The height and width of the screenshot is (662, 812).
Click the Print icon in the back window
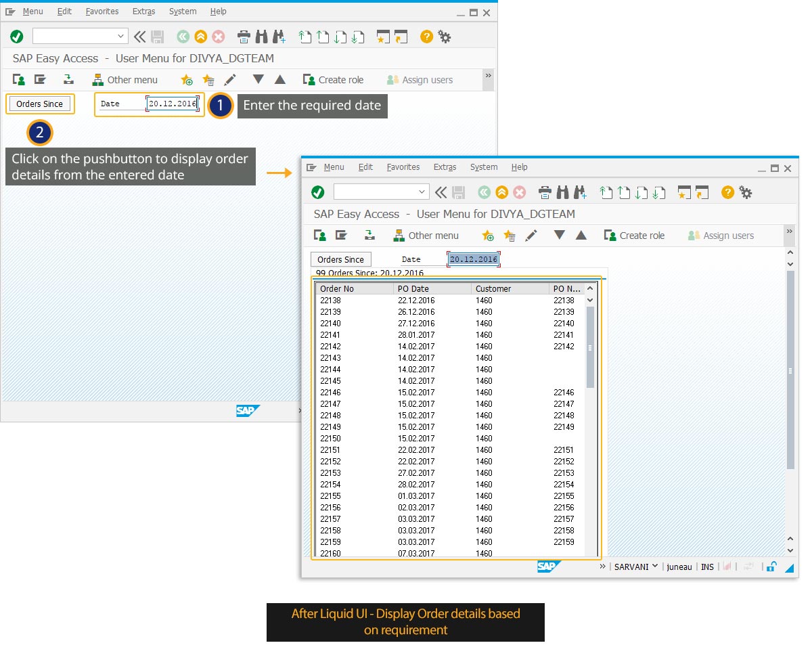click(244, 37)
